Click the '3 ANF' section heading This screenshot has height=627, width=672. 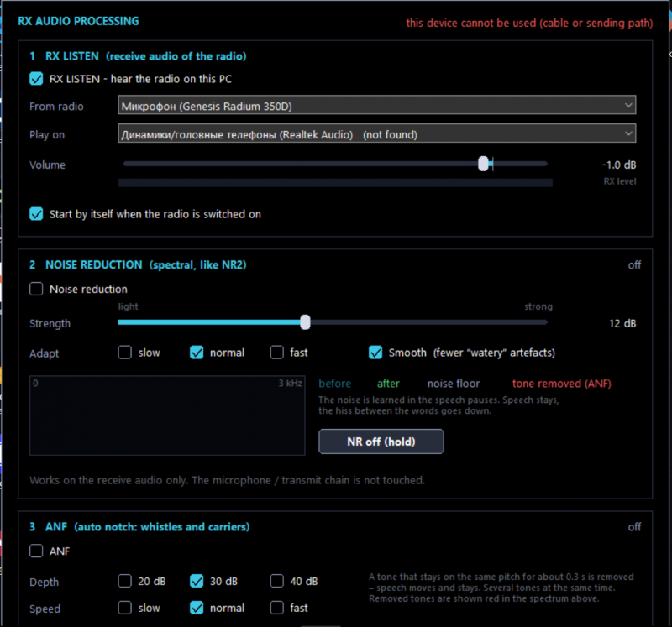(139, 527)
